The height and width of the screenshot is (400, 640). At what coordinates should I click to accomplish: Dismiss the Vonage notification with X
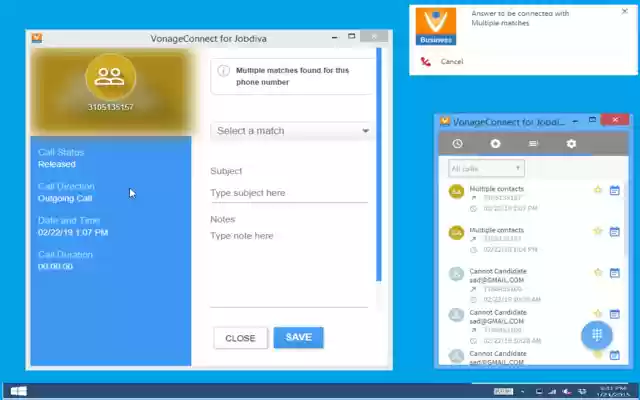pyautogui.click(x=624, y=11)
